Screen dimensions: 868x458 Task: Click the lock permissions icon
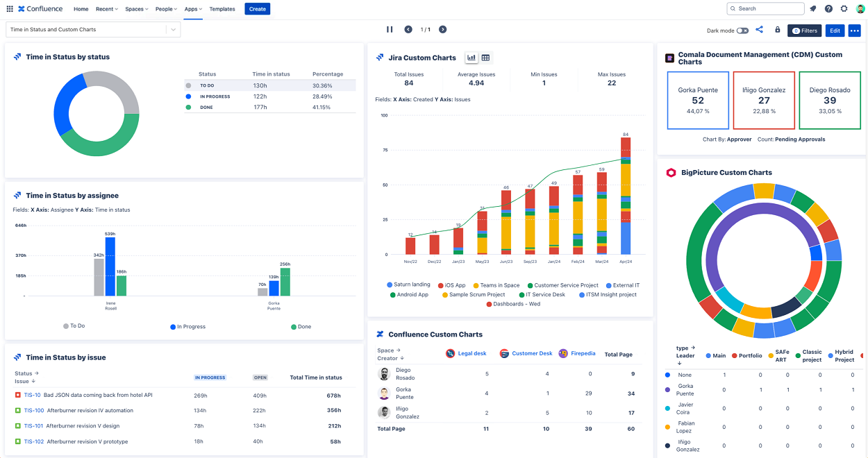[x=777, y=30]
